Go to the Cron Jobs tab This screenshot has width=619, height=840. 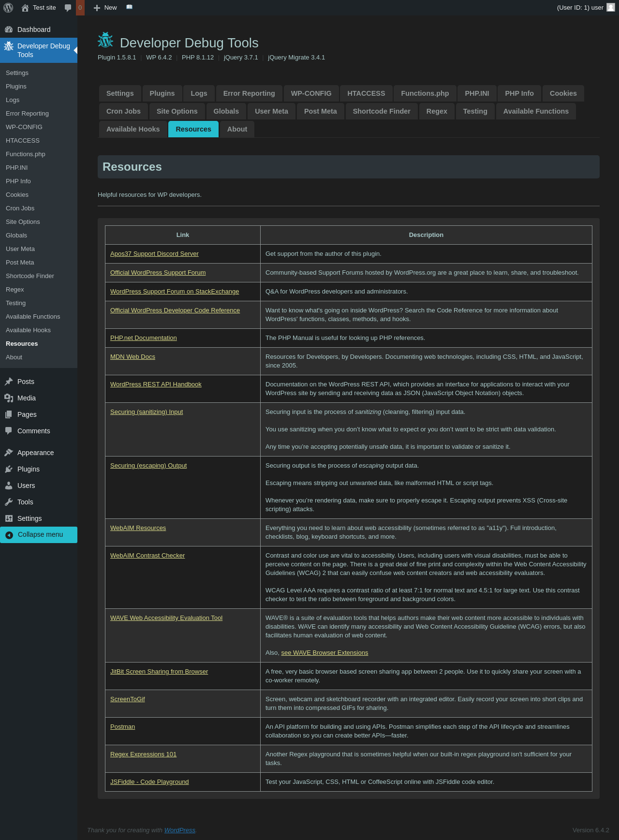tap(123, 111)
